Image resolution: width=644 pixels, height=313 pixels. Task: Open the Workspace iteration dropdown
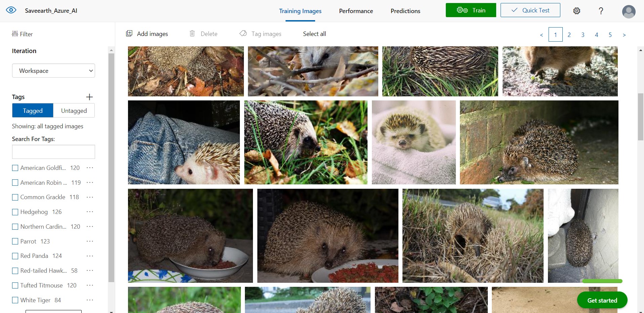click(x=53, y=71)
